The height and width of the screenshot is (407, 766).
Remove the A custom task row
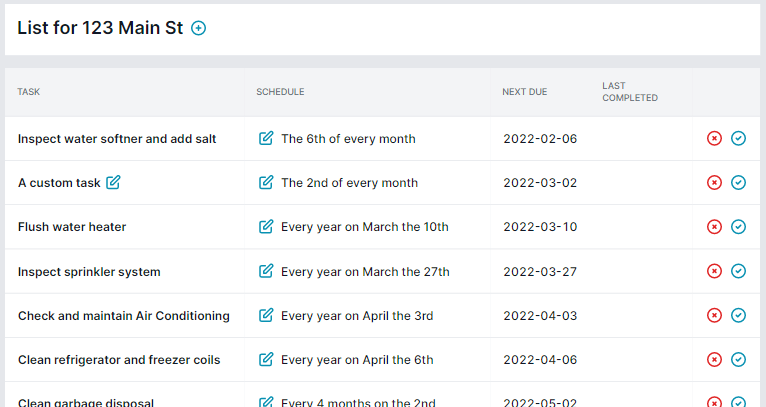click(714, 183)
